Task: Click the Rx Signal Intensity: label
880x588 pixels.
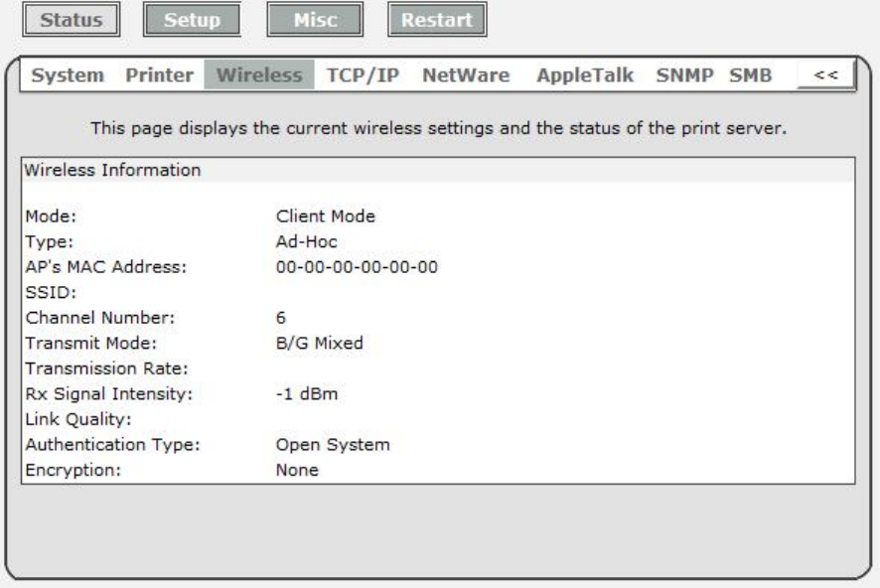Action: tap(109, 394)
